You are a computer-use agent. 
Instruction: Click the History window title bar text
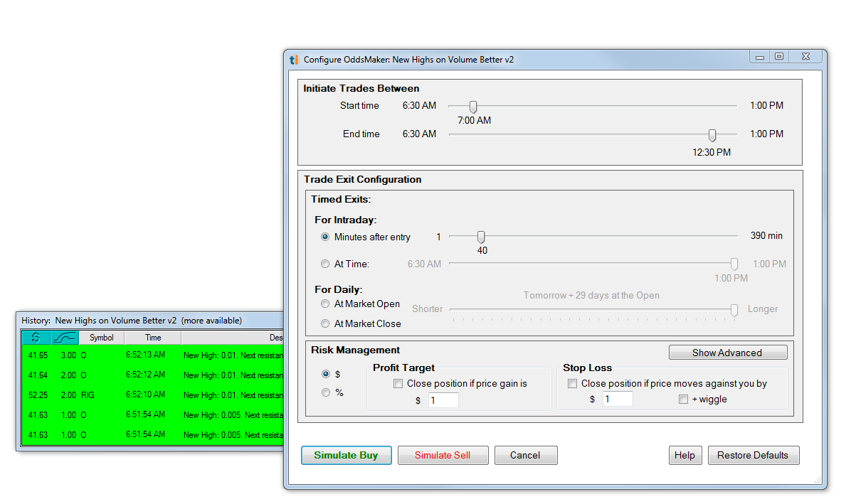132,321
